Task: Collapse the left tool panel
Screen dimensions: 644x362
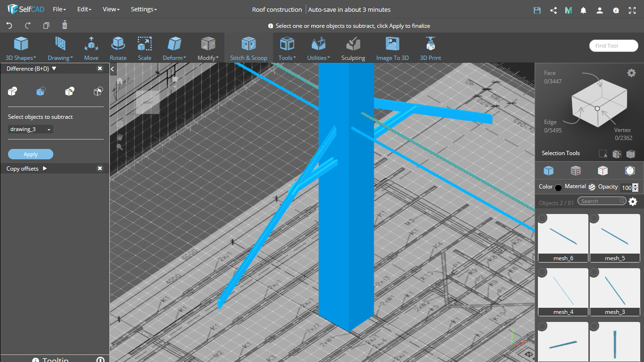Action: pos(113,69)
